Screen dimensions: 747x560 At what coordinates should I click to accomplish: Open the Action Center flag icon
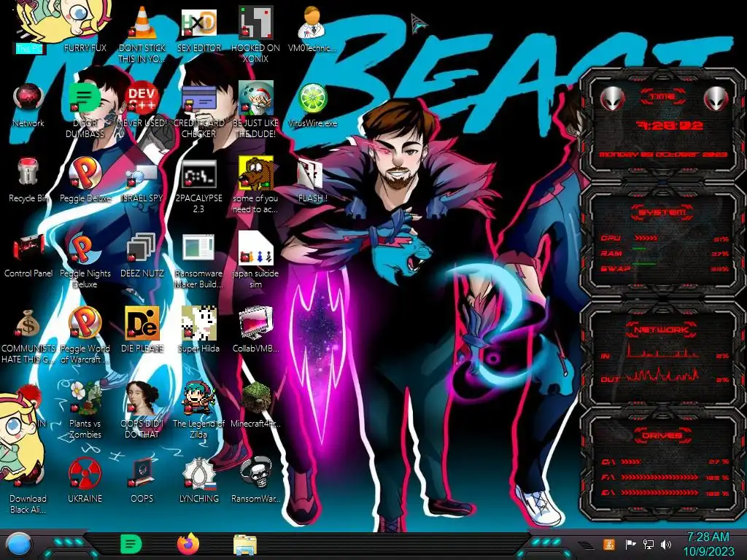tap(630, 544)
